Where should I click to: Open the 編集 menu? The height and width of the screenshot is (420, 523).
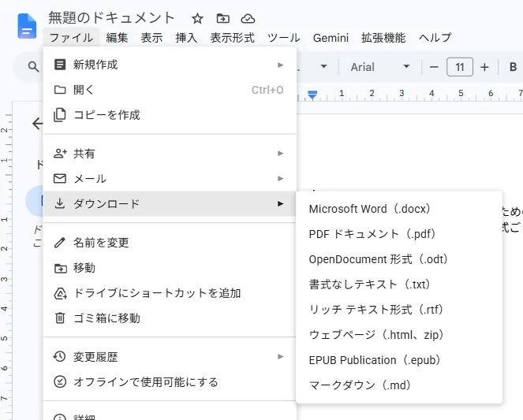(x=117, y=38)
